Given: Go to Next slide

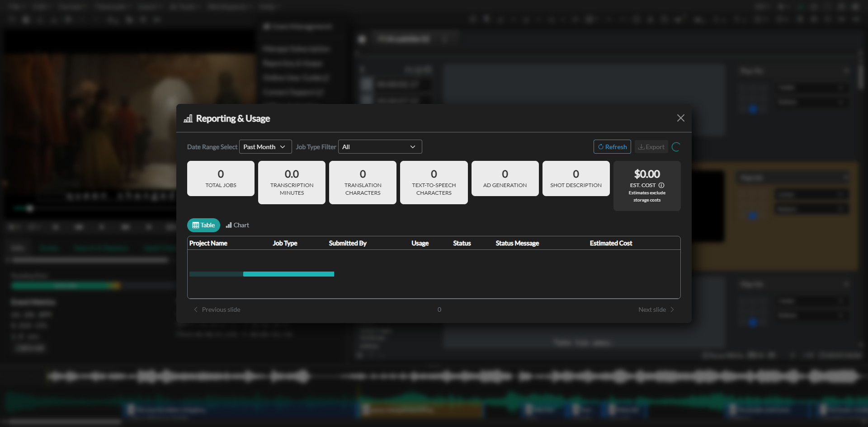Looking at the screenshot, I should pyautogui.click(x=656, y=310).
